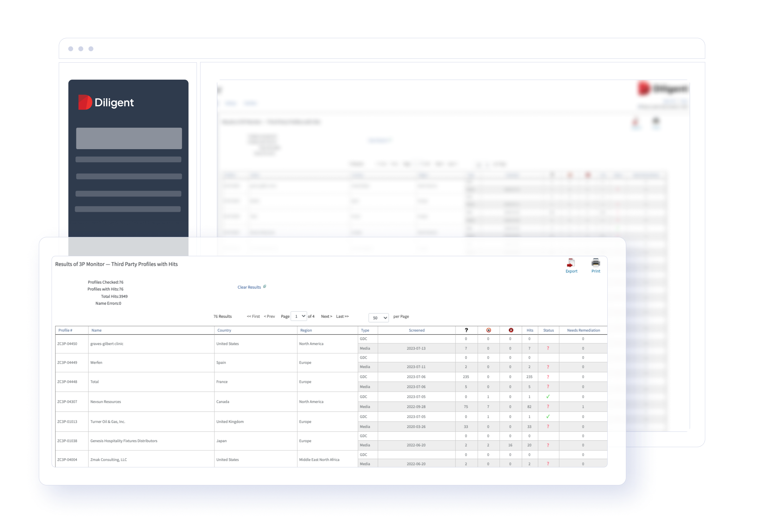Viewport: 764px width, 532px height.
Task: Click profile number ZC3P-04004
Action: coord(67,460)
